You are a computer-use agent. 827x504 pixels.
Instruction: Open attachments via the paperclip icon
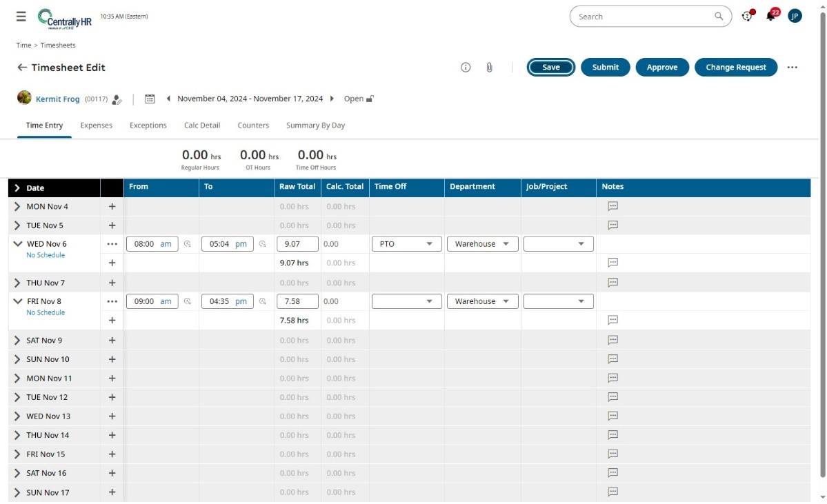[490, 68]
